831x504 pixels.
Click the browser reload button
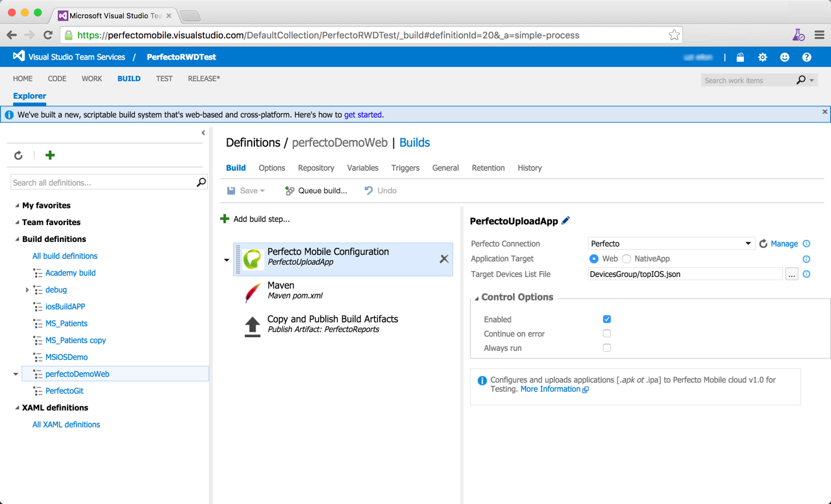(x=47, y=35)
